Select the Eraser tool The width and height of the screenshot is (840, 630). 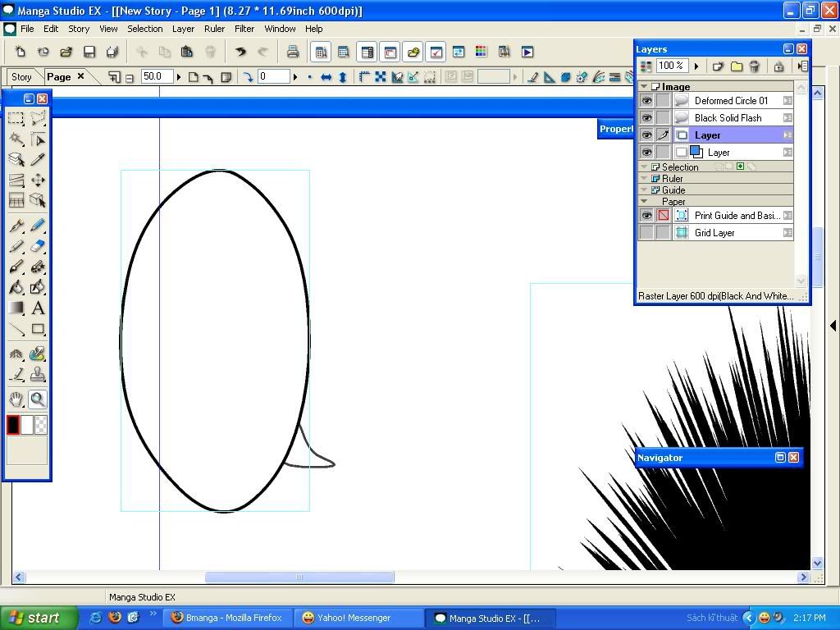pos(38,246)
